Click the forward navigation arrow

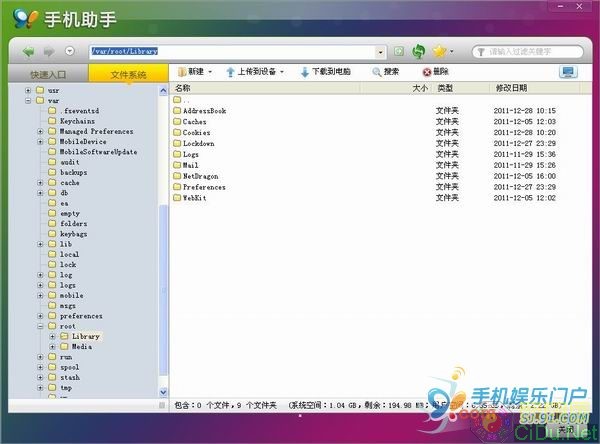coord(48,51)
